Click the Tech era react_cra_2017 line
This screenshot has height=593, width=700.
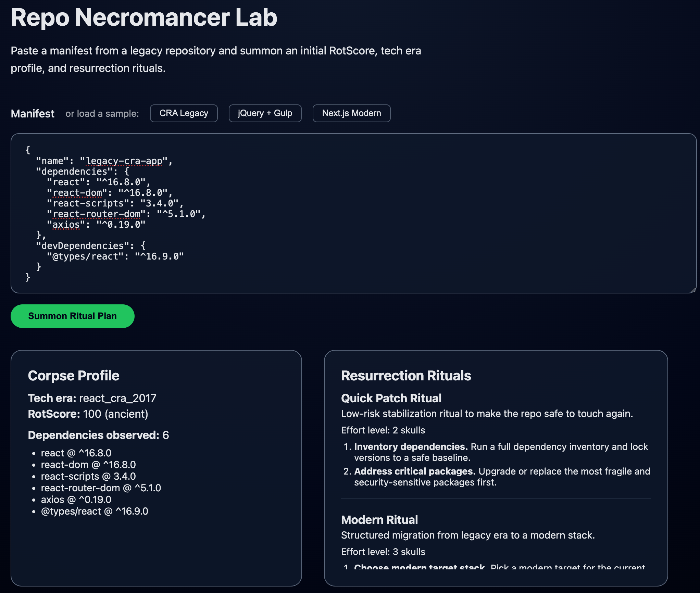click(x=92, y=398)
